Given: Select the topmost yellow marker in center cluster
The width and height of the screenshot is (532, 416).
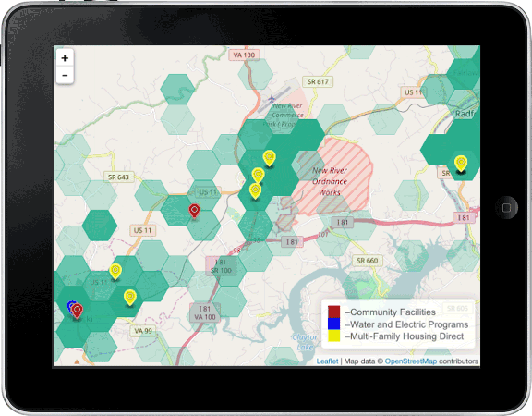Looking at the screenshot, I should [x=269, y=158].
